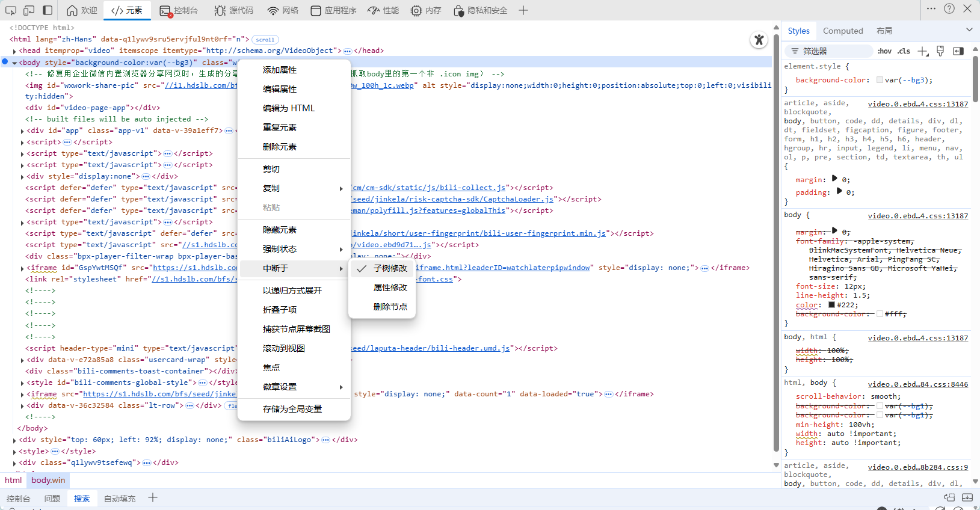Open DevTools help question mark icon

949,8
